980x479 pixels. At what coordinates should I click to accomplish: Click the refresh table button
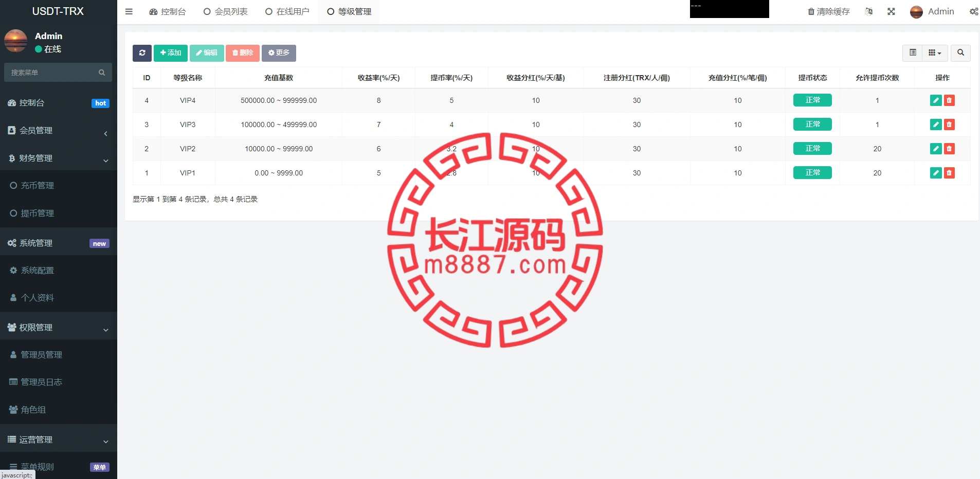142,53
